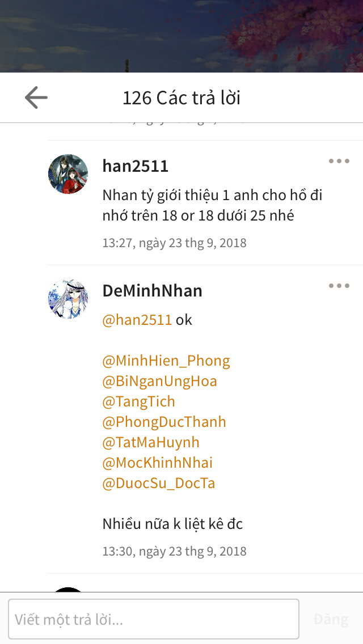
Task: Open the @BiNganUngHoa mention
Action: click(x=159, y=381)
